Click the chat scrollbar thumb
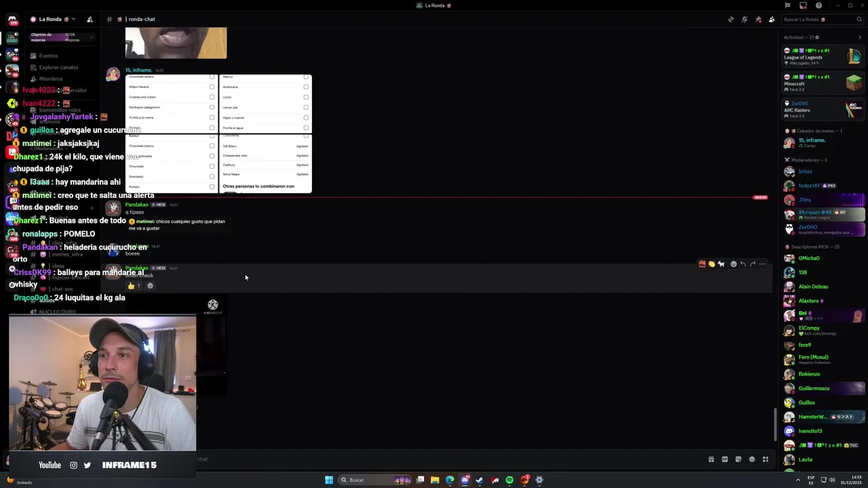This screenshot has height=488, width=868. [x=776, y=425]
